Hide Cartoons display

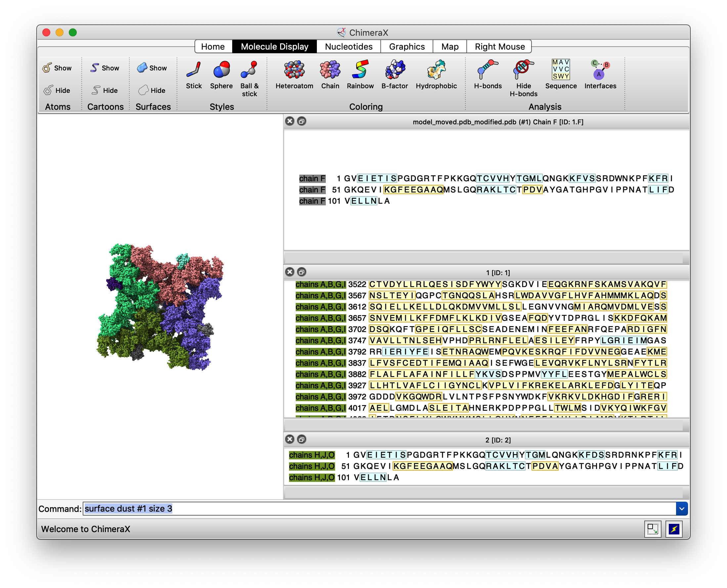pyautogui.click(x=105, y=90)
